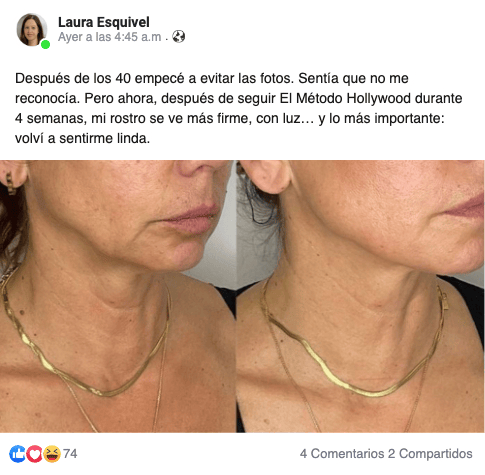Click the closing words "volví a sentirme linda"

tap(81, 138)
